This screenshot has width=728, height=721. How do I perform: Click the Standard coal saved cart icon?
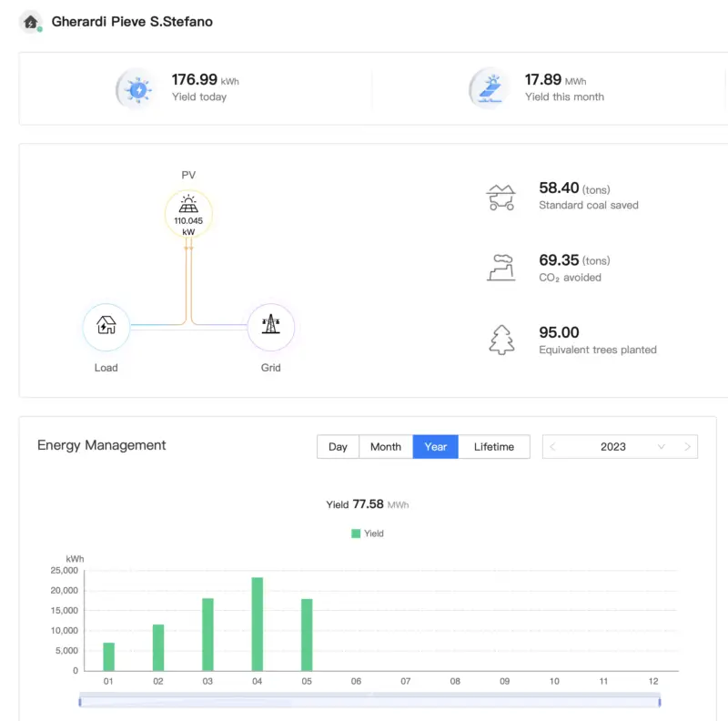pos(501,197)
